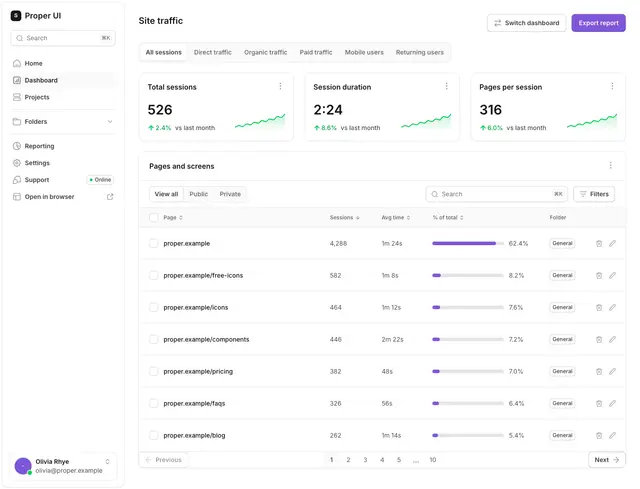Sort table by Sessions column
This screenshot has height=489, width=640.
(x=344, y=218)
